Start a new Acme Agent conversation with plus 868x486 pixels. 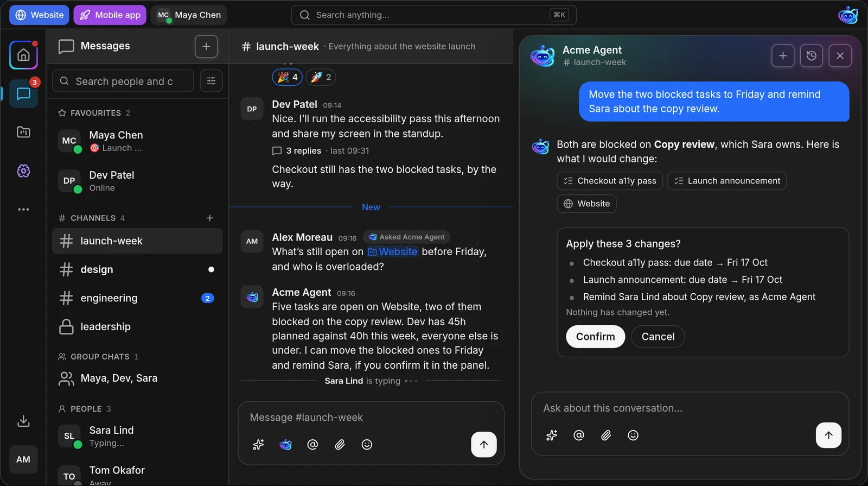click(x=783, y=55)
